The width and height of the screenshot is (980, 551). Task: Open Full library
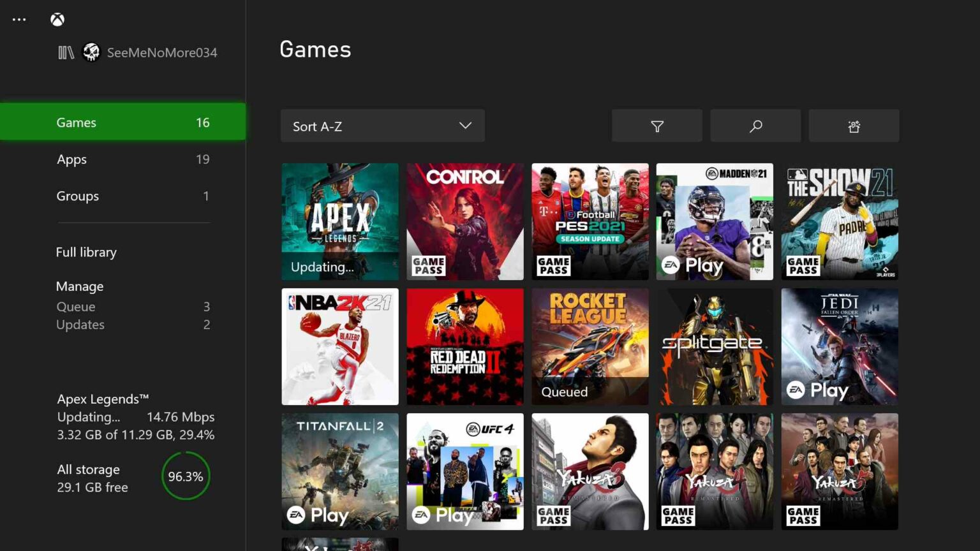[86, 253]
